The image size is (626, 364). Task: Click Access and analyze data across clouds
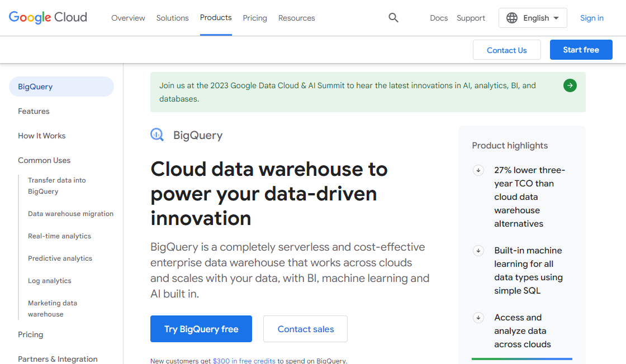(x=522, y=331)
